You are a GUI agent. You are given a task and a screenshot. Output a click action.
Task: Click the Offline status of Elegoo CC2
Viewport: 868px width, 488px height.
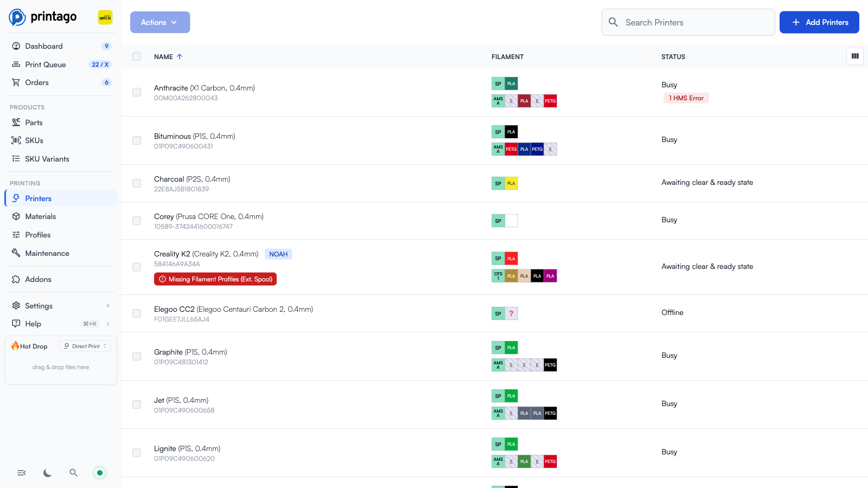[672, 312]
